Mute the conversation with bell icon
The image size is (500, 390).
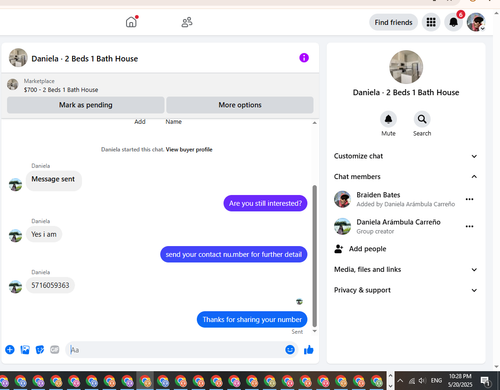pos(388,119)
